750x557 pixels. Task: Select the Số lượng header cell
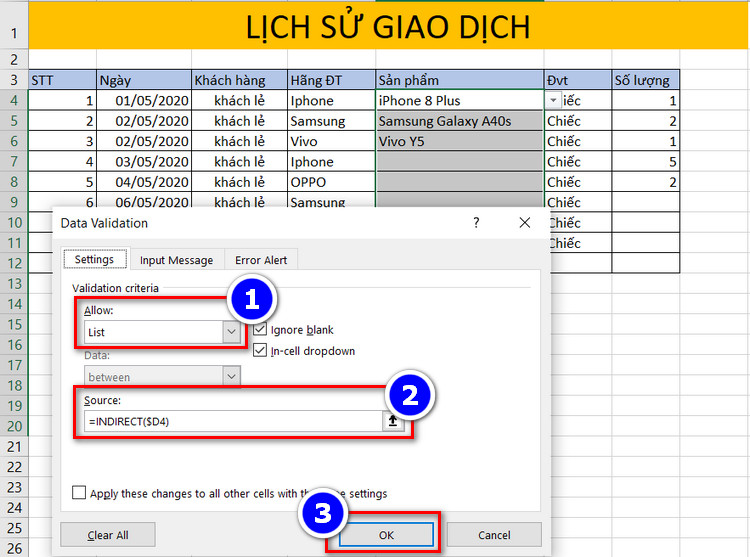645,80
